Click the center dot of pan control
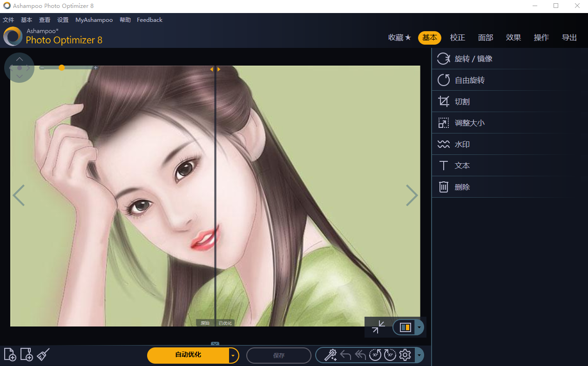 tap(20, 68)
